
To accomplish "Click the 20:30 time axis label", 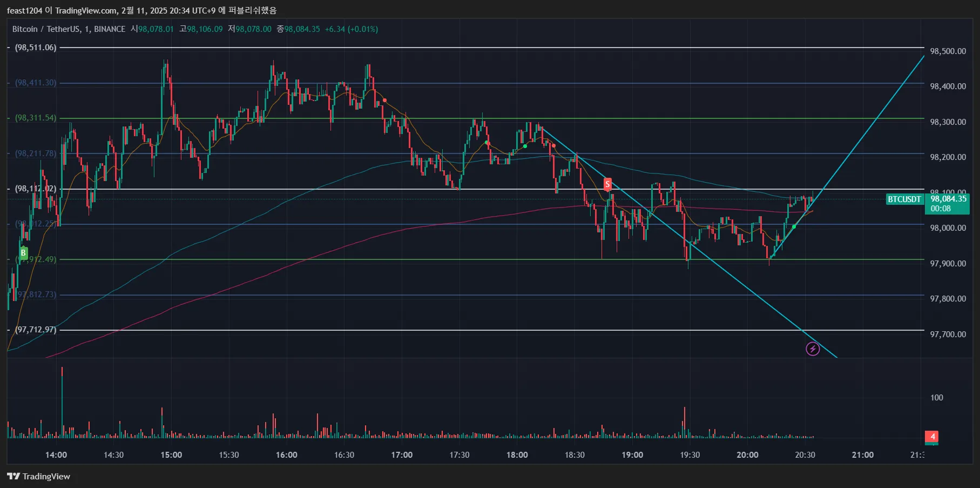I will pos(805,455).
